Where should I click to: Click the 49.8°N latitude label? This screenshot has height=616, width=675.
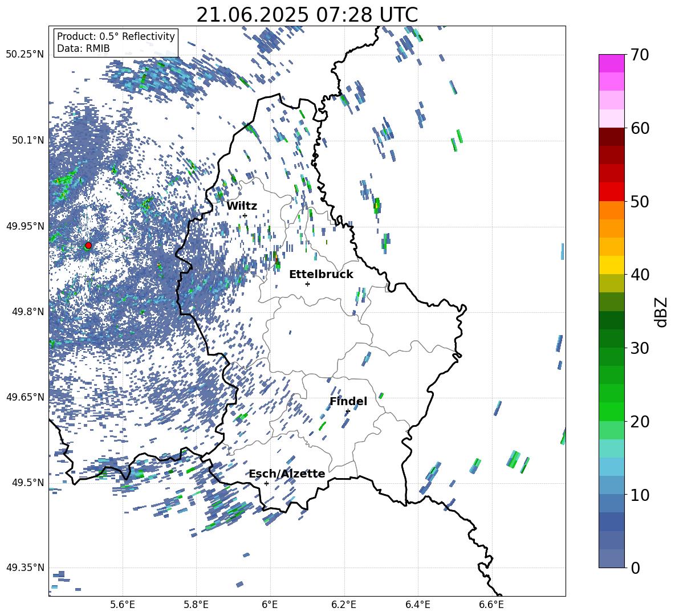pyautogui.click(x=27, y=312)
